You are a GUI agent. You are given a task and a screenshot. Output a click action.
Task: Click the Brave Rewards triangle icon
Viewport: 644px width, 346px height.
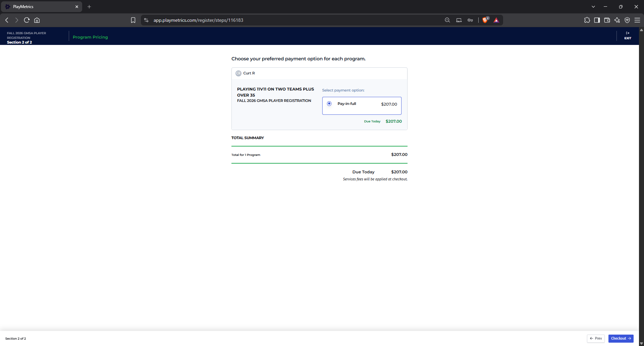(x=496, y=20)
